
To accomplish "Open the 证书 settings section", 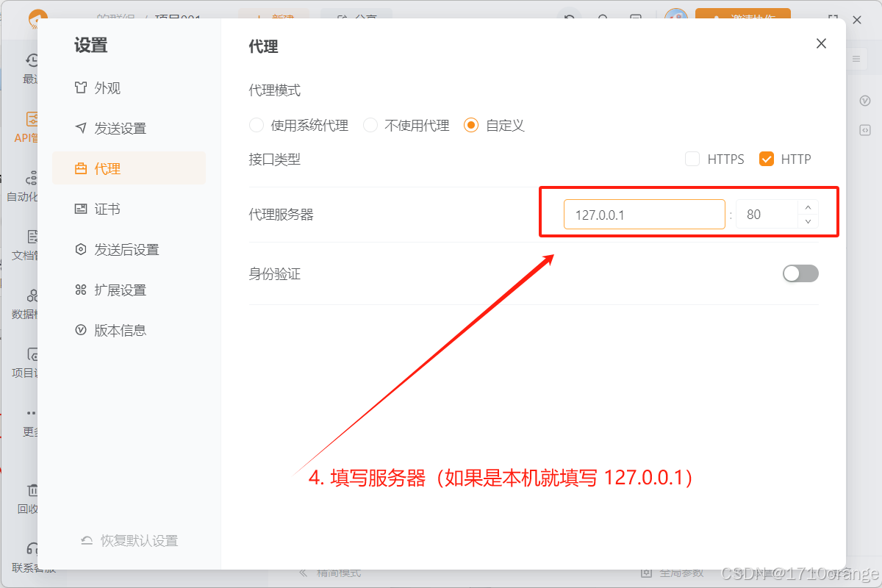I will point(103,209).
